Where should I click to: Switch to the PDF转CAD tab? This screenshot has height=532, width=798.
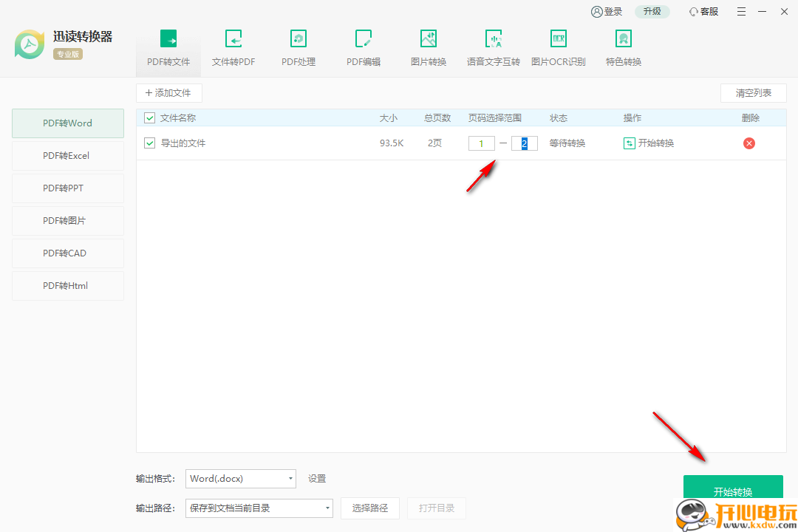[x=67, y=253]
